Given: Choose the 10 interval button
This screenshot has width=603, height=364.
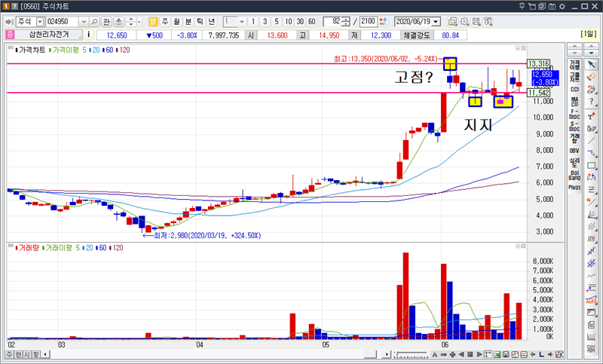Looking at the screenshot, I should tap(289, 22).
